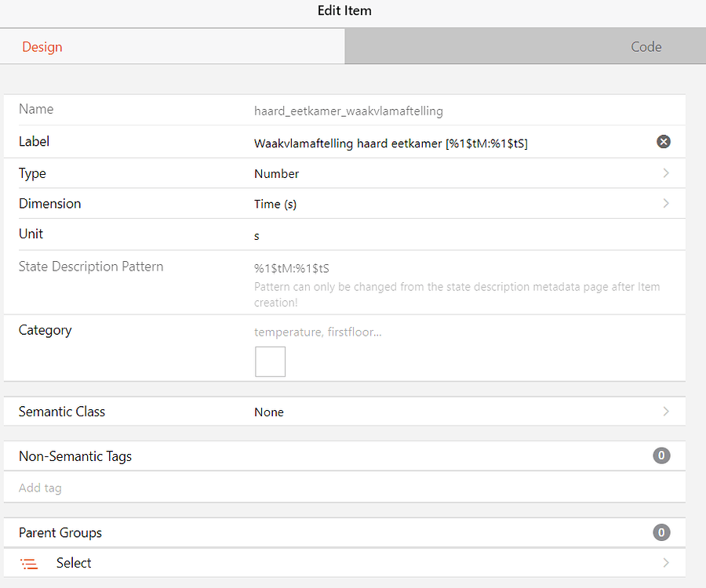Click the Type row chevron icon
Viewport: 706px width, 588px height.
[x=666, y=173]
